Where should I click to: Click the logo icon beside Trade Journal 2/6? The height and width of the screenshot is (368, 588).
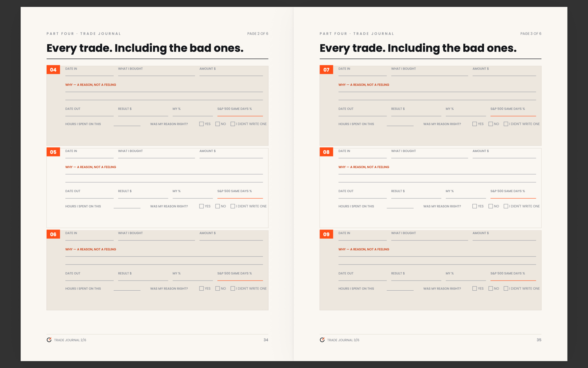(x=49, y=340)
